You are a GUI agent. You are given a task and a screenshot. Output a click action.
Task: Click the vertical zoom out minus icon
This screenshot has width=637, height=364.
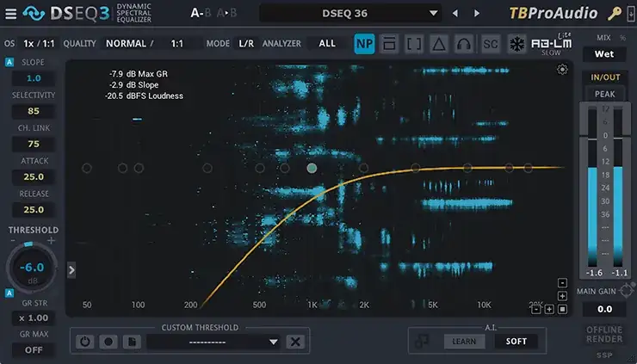563,283
